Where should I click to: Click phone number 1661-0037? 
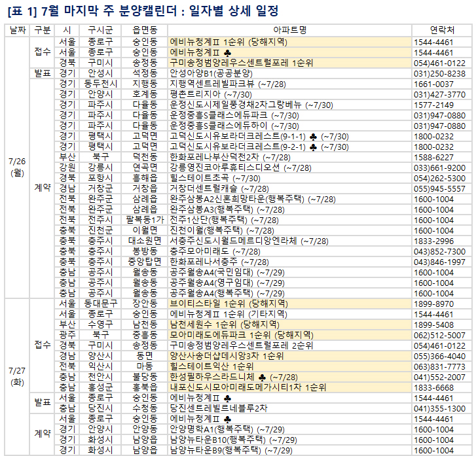433,84
